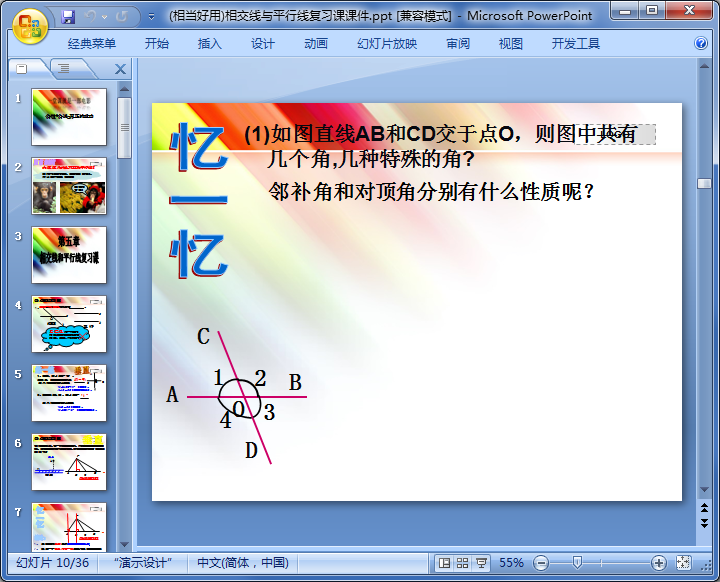Close the slide thumbnail pane
Viewport: 720px width, 582px height.
pyautogui.click(x=120, y=69)
